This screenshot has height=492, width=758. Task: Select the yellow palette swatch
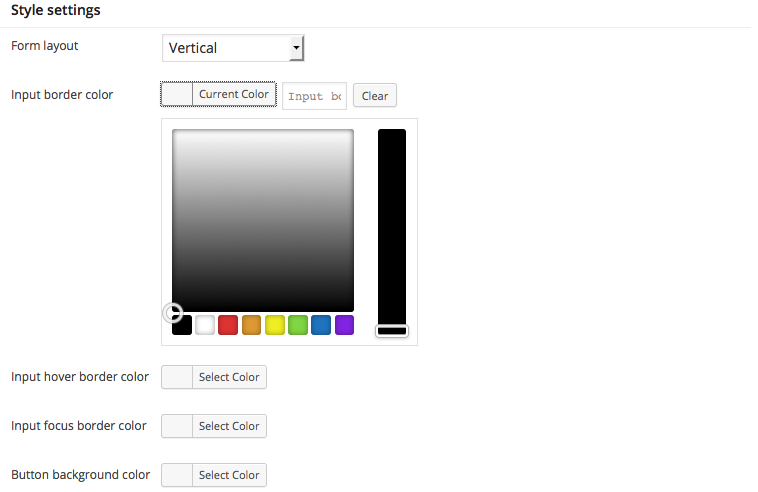click(x=275, y=325)
